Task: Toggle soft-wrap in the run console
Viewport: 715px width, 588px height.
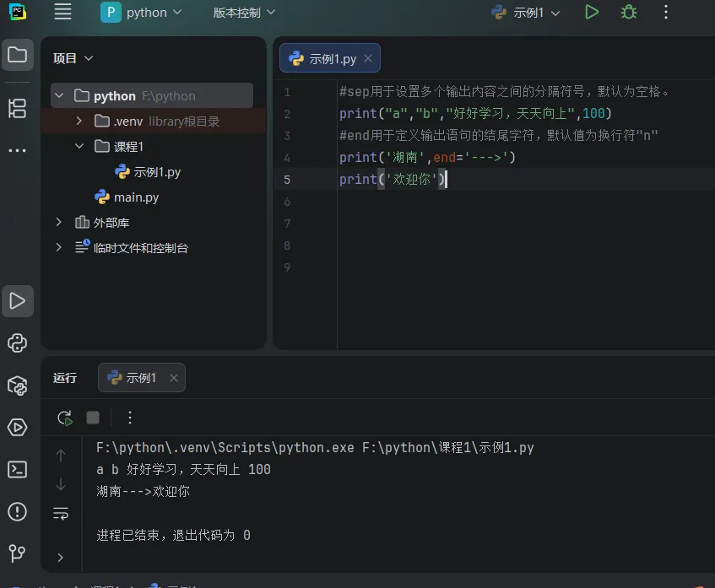Action: (61, 514)
